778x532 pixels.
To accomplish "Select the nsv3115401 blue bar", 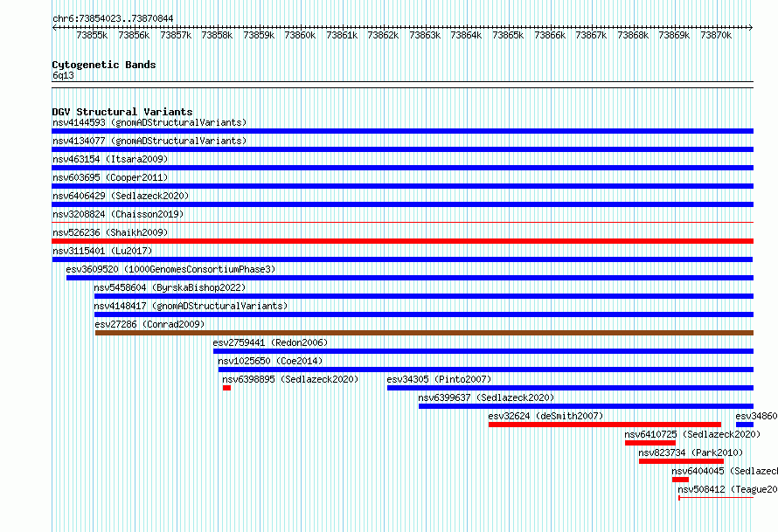I will tap(402, 259).
